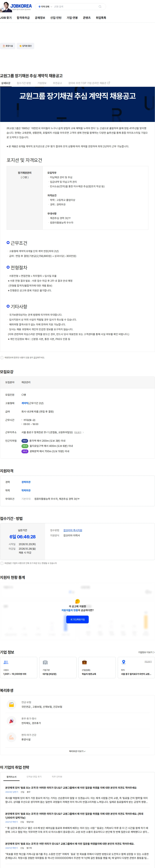The height and width of the screenshot is (868, 155).
Task: Click the 편의·여가·건강 benefits icon
Action: (11, 737)
